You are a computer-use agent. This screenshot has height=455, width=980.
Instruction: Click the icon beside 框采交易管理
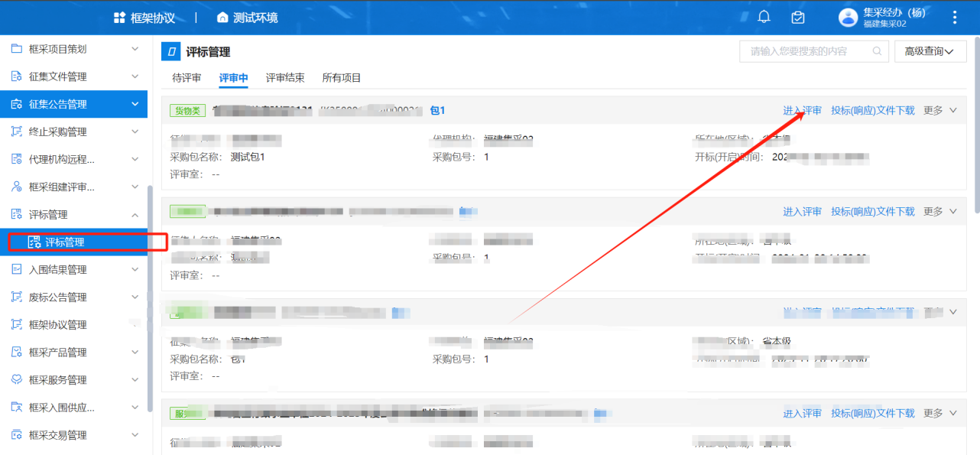(17, 434)
